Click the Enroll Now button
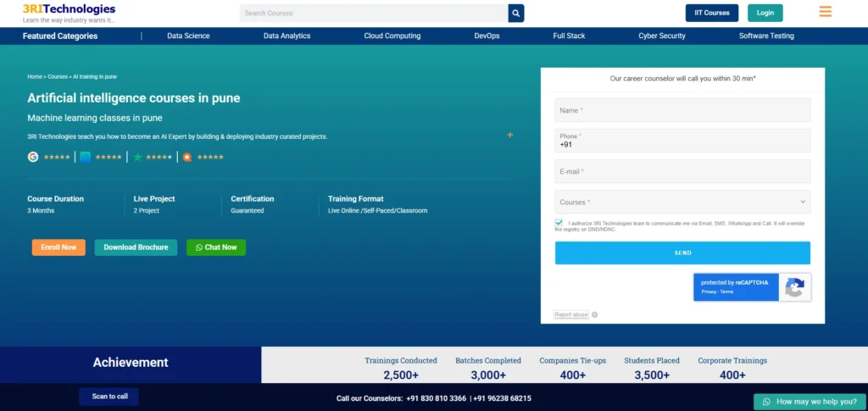868x411 pixels. pyautogui.click(x=58, y=247)
